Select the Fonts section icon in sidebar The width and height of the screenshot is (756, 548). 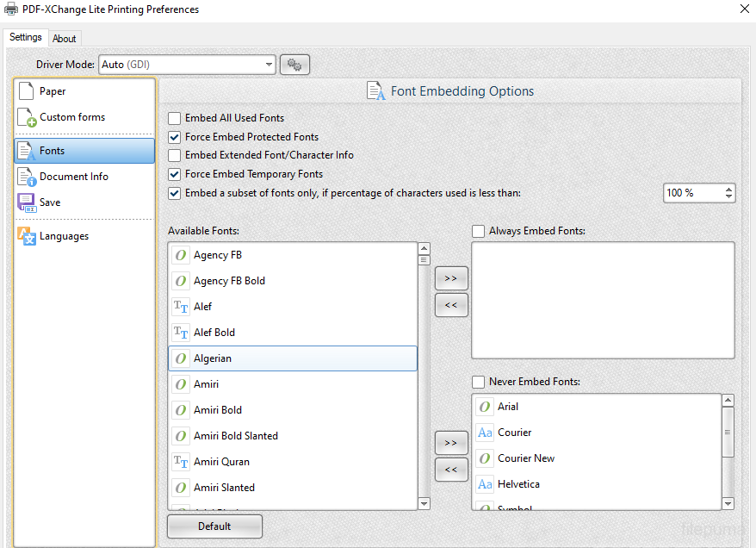[26, 151]
